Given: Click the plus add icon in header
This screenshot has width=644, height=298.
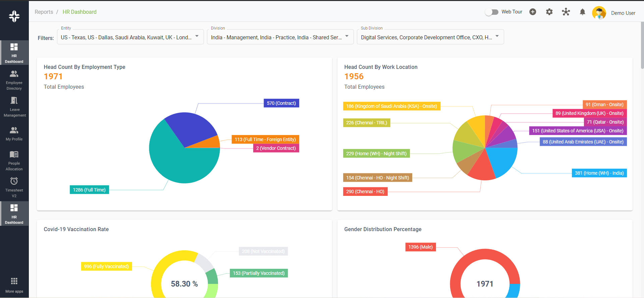Looking at the screenshot, I should [533, 12].
